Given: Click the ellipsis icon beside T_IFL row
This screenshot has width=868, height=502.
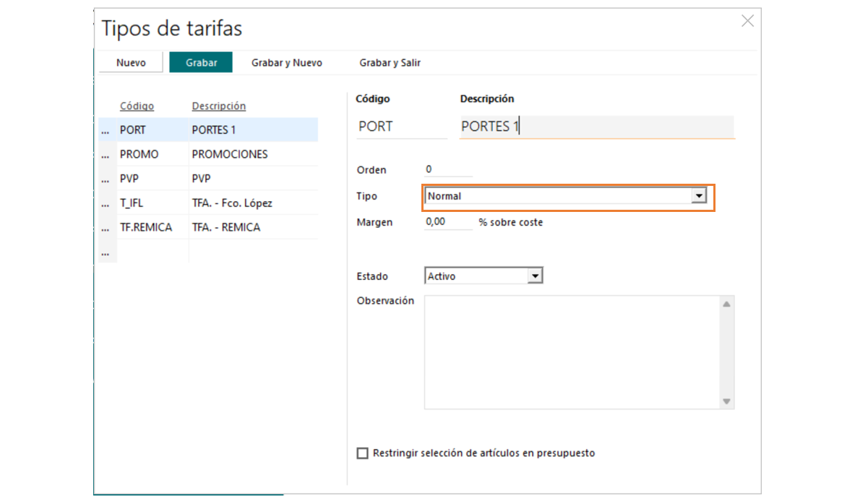Looking at the screenshot, I should click(x=106, y=203).
